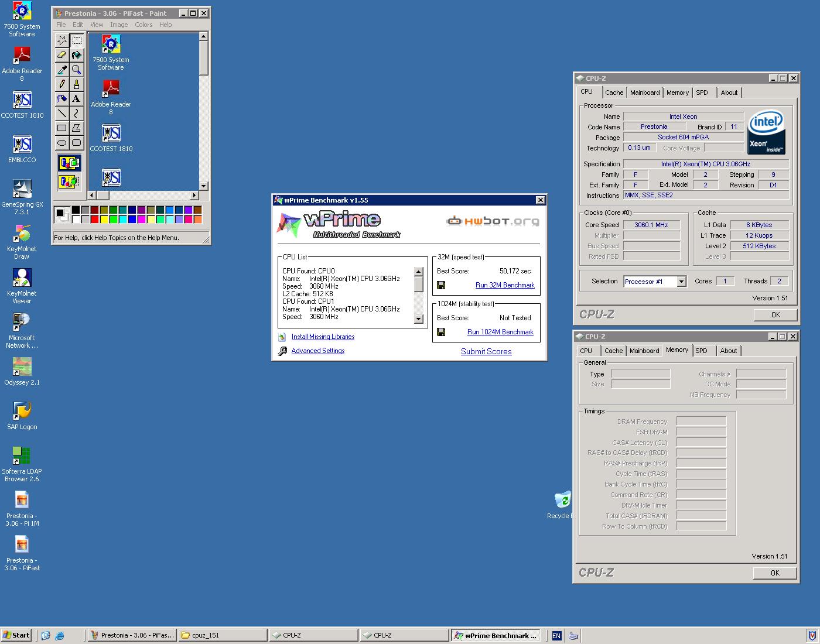
Task: Enable opaque selection mode in Paint
Action: pyautogui.click(x=69, y=163)
